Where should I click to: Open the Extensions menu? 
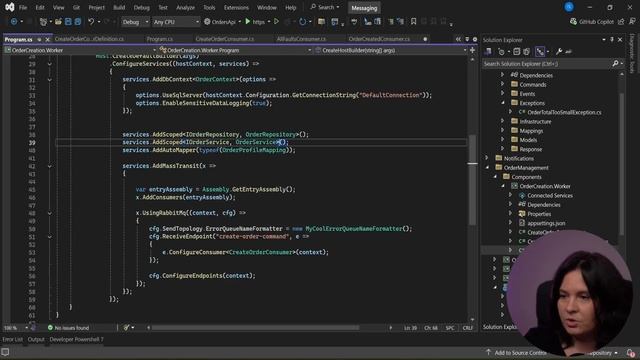236,7
